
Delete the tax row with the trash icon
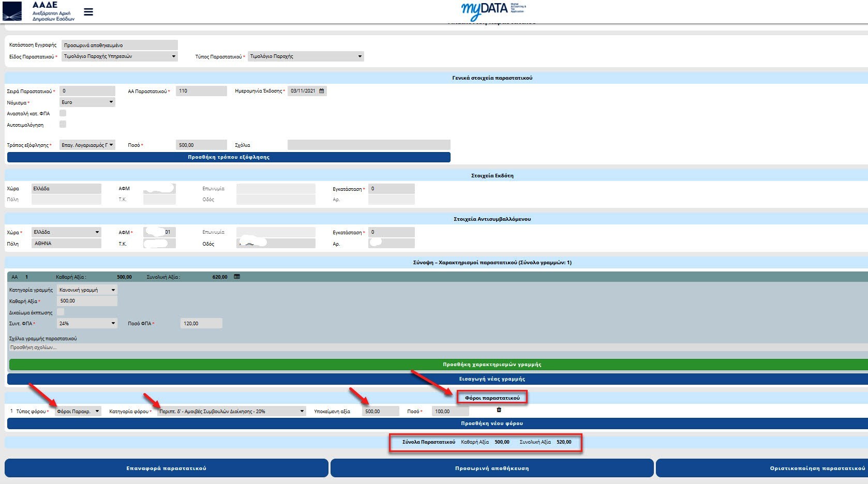499,410
